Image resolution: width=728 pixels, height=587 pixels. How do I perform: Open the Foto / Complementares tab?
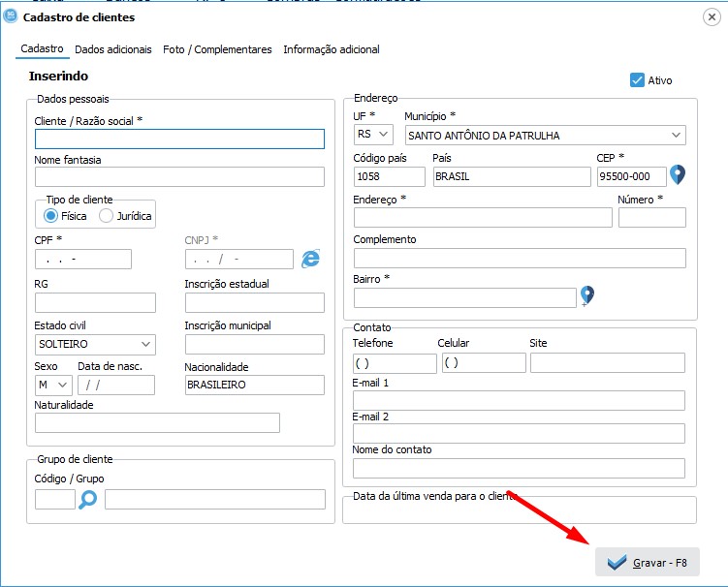pos(217,49)
